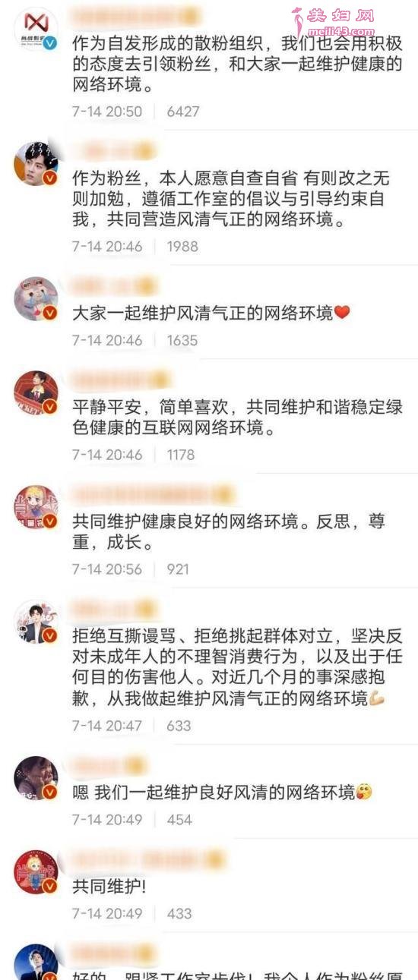
Task: Open avatar of comment with 454 likes
Action: pyautogui.click(x=36, y=777)
